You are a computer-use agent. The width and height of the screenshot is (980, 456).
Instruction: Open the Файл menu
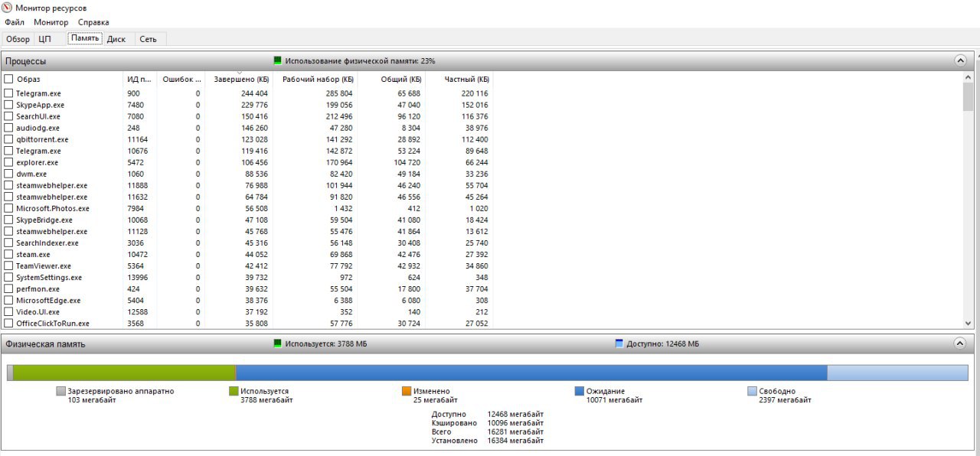point(14,22)
